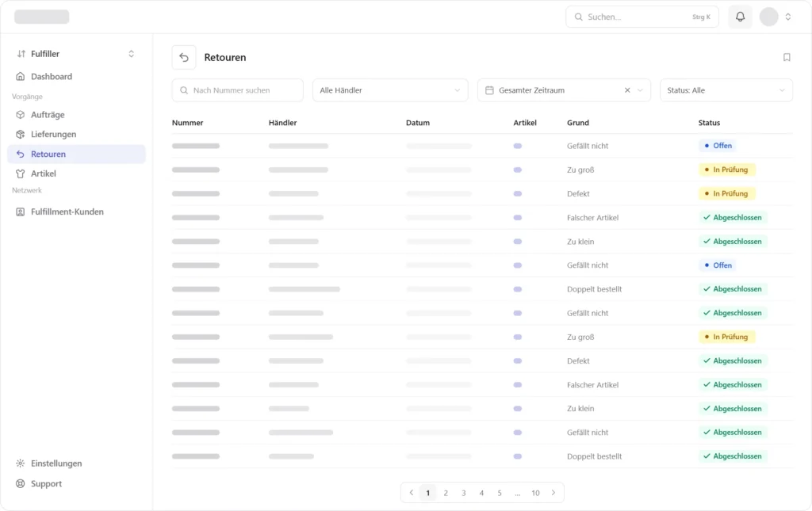Clear the Gesamter Zeitraum date filter
The width and height of the screenshot is (812, 511).
[627, 90]
